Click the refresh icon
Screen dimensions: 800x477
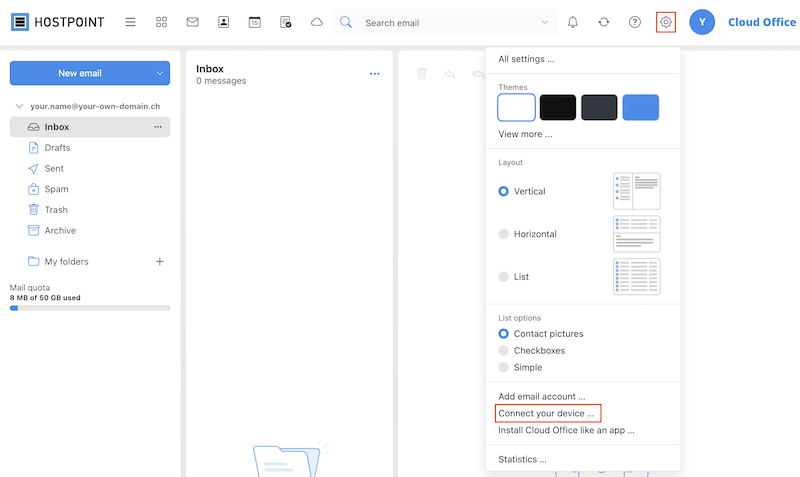604,22
